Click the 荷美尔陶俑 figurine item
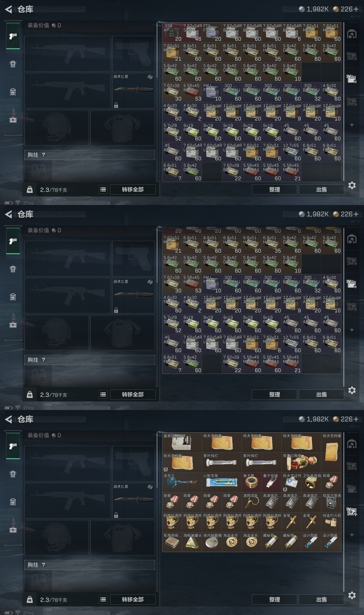 (301, 462)
